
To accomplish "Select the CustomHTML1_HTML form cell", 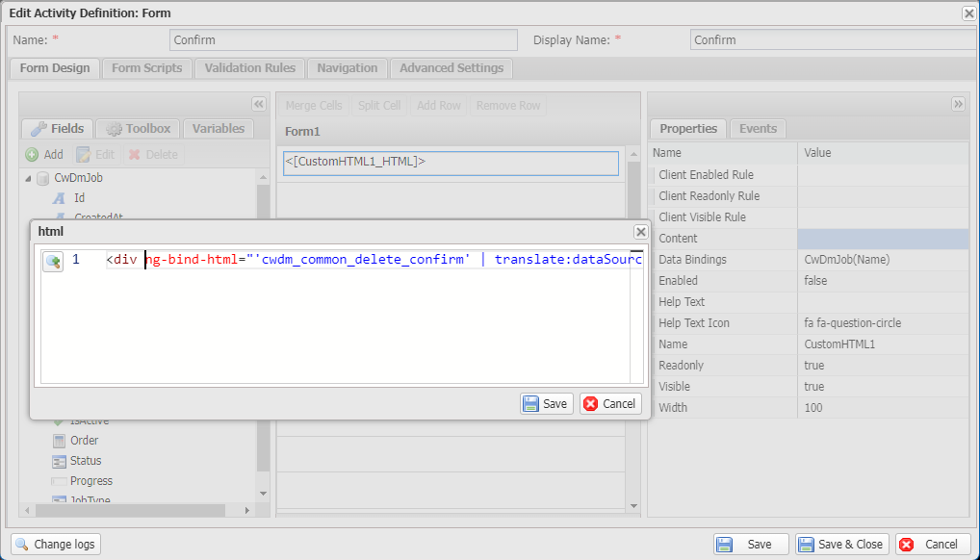I will coord(451,163).
